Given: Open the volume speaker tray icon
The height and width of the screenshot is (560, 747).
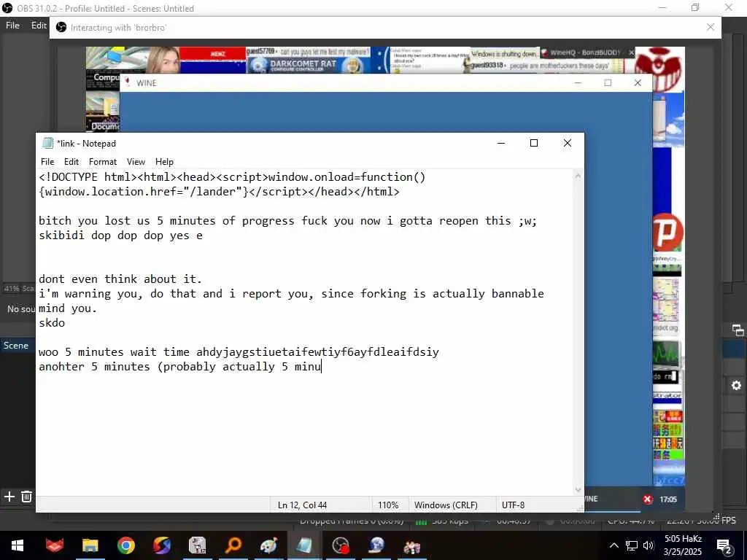Looking at the screenshot, I should point(648,545).
